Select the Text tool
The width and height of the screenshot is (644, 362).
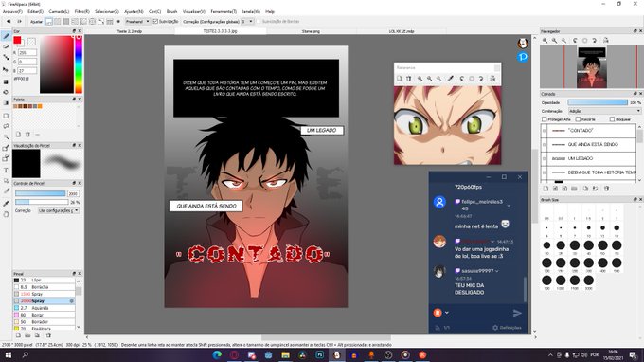point(6,171)
